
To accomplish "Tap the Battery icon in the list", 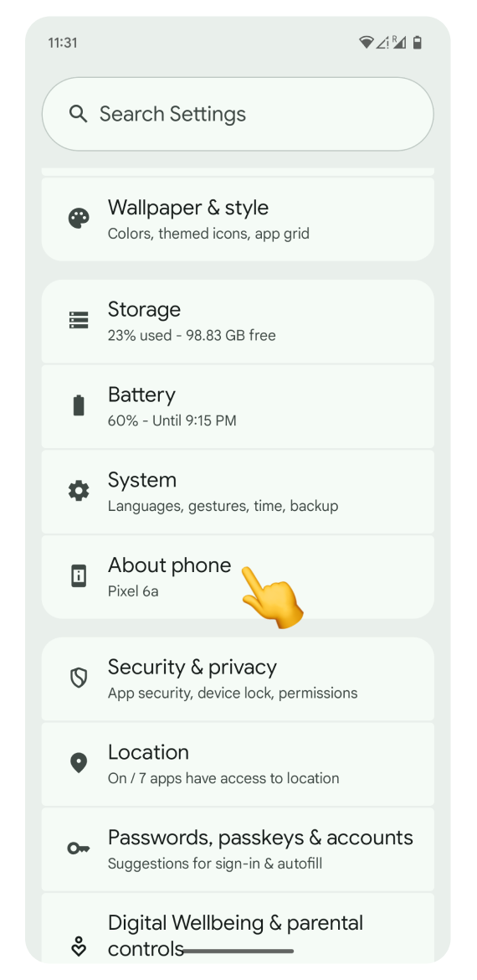I will (x=79, y=405).
